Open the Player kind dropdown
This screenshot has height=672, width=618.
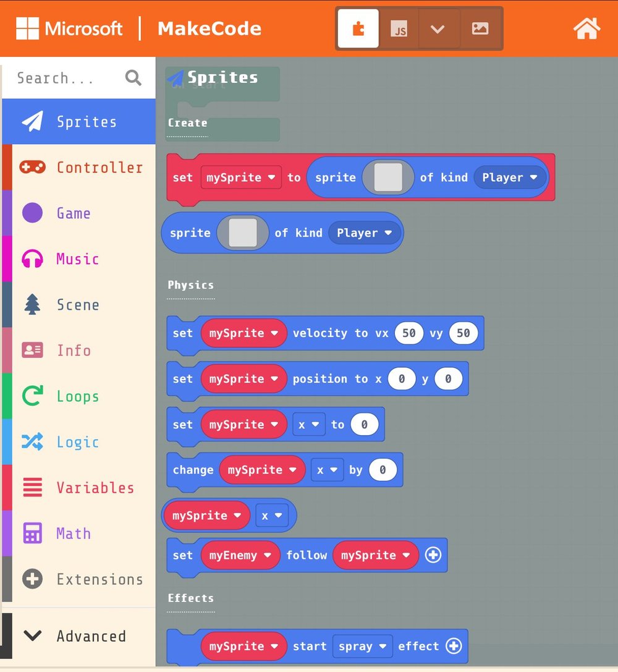click(510, 177)
